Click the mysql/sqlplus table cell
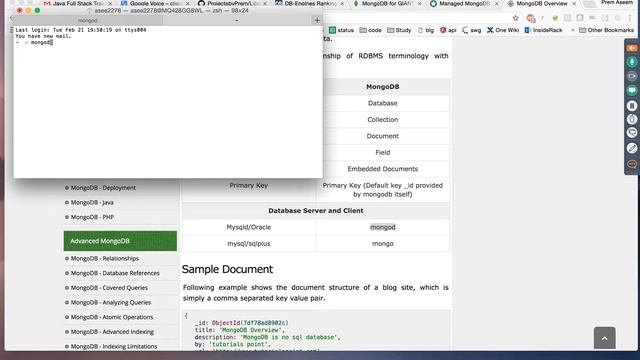This screenshot has height=360, width=640. coord(249,244)
